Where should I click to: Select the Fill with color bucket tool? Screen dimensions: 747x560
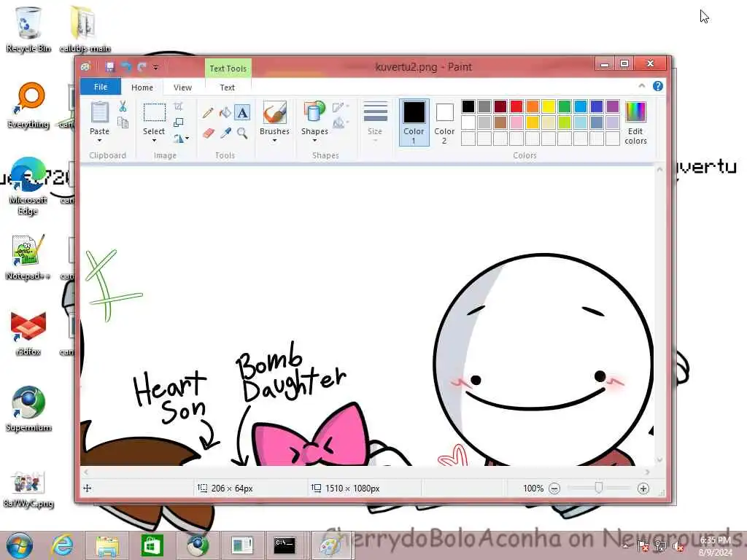click(225, 113)
